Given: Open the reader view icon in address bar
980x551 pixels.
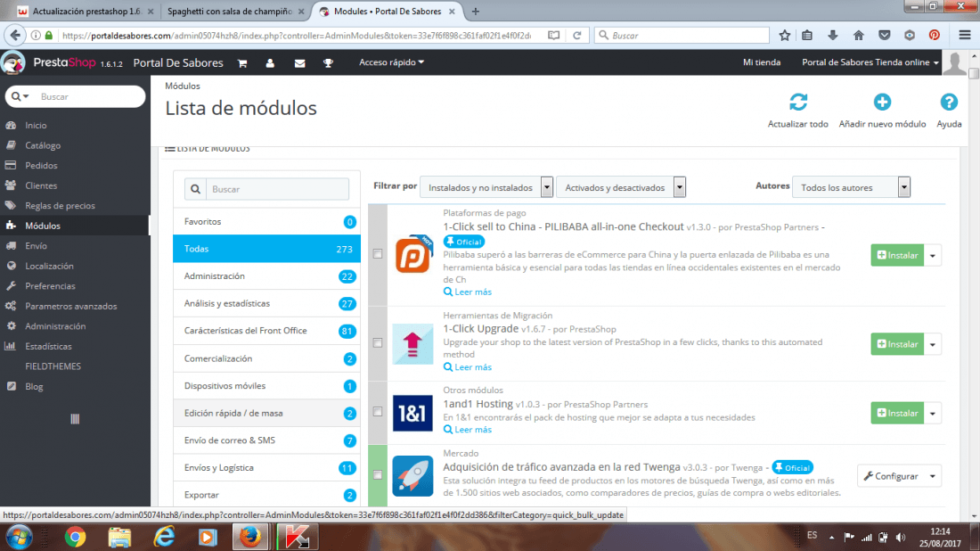Looking at the screenshot, I should click(554, 36).
